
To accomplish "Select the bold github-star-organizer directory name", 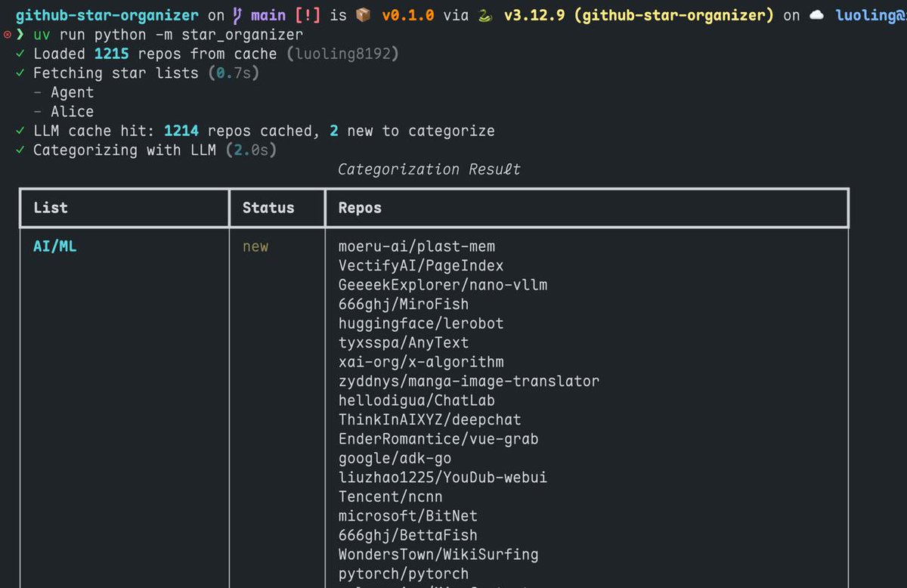I will pyautogui.click(x=107, y=16).
